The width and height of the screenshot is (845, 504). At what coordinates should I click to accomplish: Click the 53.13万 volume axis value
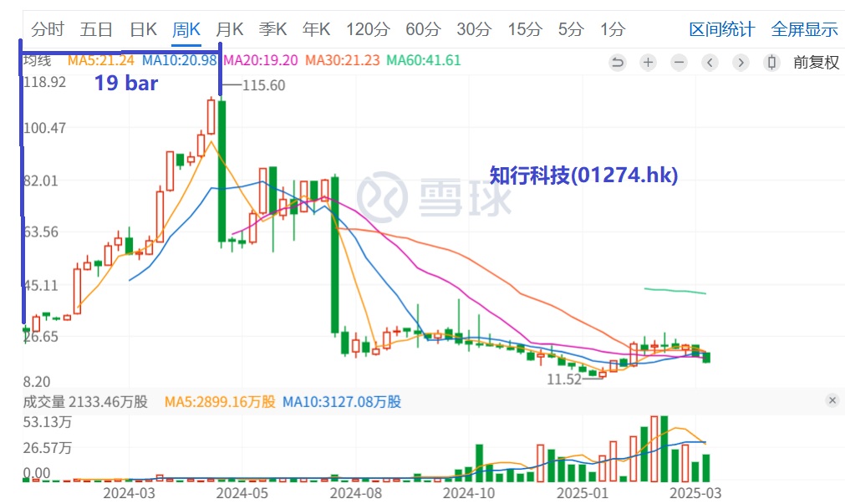48,422
